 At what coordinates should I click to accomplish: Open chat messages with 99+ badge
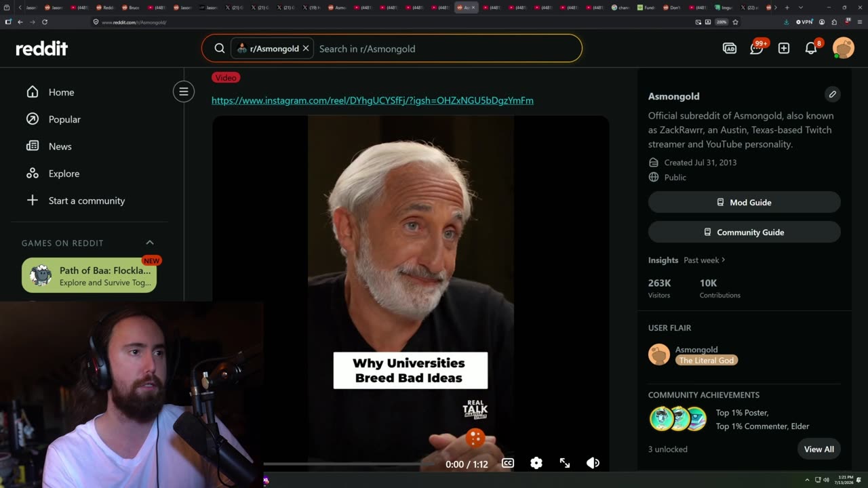click(757, 47)
